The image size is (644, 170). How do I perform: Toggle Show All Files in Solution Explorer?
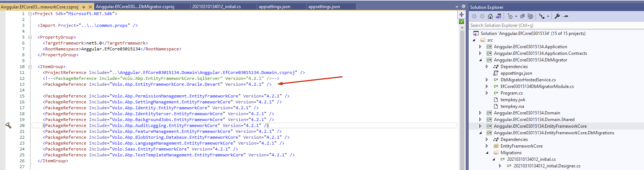tap(530, 16)
